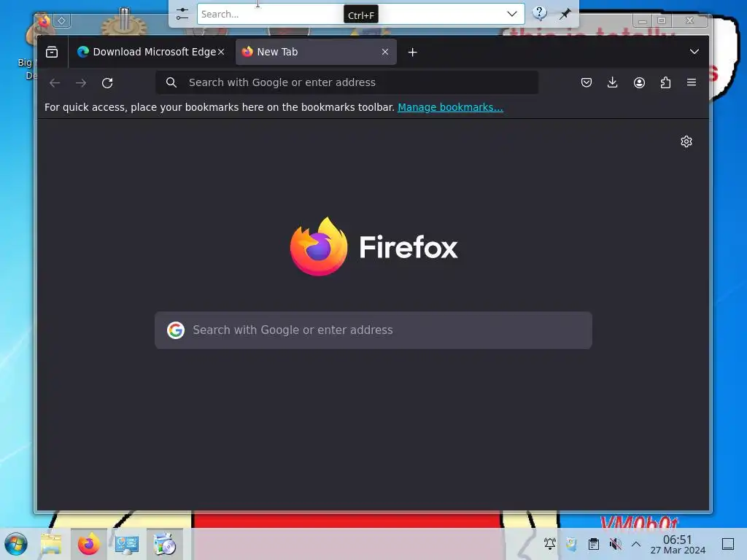This screenshot has width=747, height=560.
Task: Open the clock showing 06:51
Action: click(678, 544)
